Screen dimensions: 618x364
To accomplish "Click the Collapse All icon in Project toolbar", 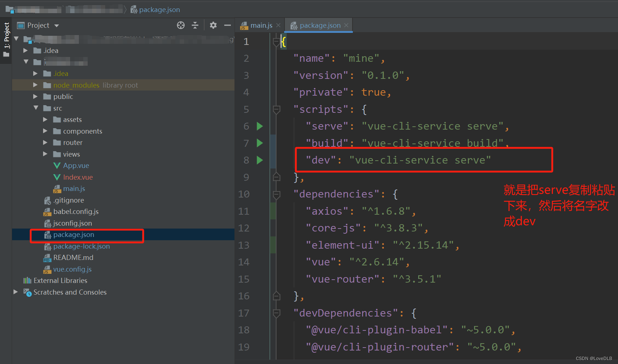I will pos(195,25).
